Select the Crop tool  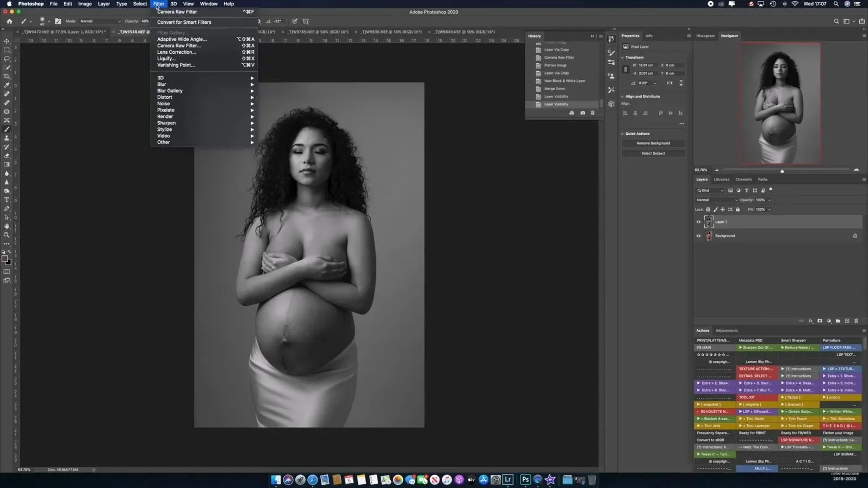(x=7, y=76)
